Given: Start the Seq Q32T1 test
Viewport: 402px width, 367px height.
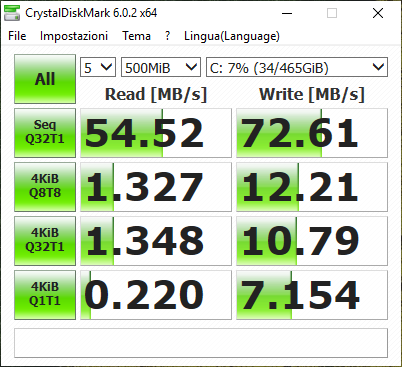Looking at the screenshot, I should click(x=45, y=133).
